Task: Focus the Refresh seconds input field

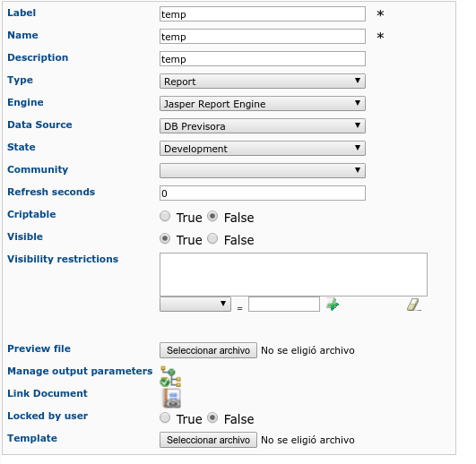Action: pyautogui.click(x=263, y=193)
